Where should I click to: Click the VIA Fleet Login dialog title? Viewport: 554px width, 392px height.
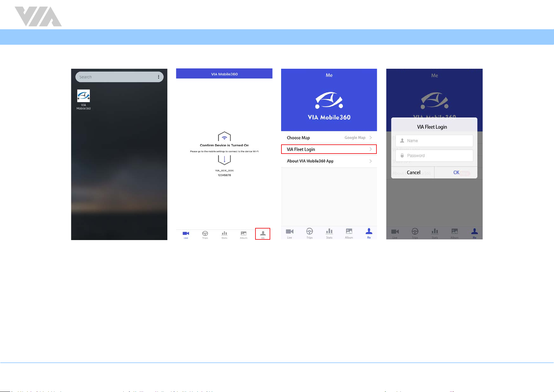point(432,127)
